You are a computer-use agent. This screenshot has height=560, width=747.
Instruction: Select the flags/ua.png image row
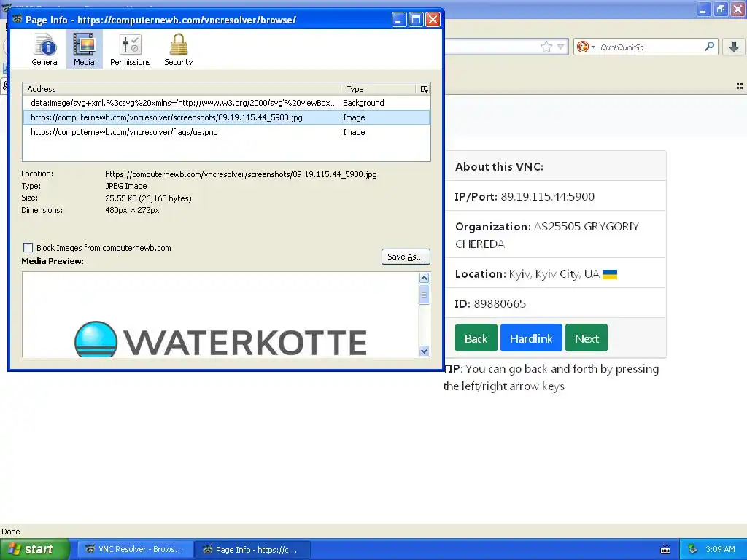226,133
